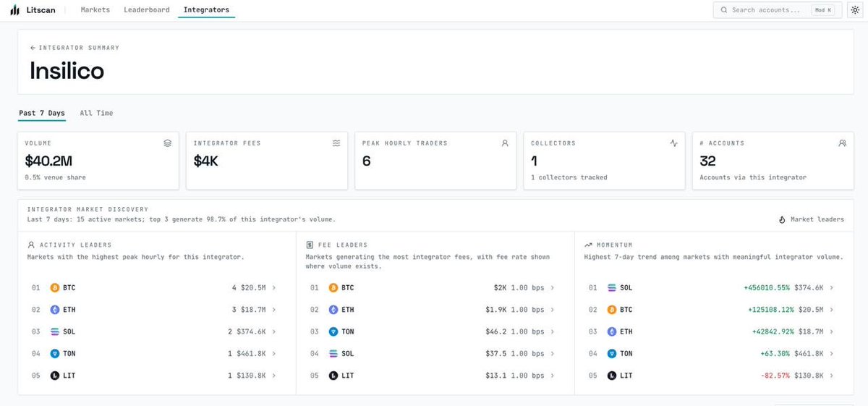Viewport: 868px width, 406px height.
Task: Click BTC coin icon in Activity Leaders
Action: [x=54, y=288]
